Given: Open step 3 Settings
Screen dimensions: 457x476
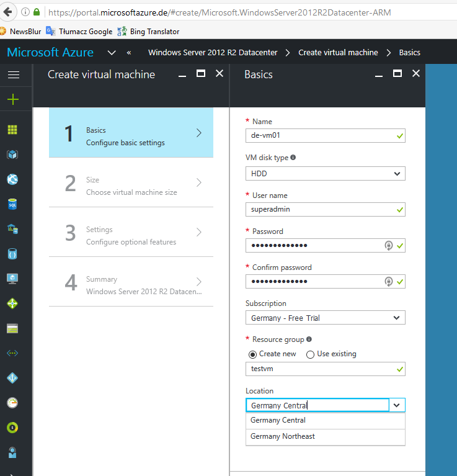Looking at the screenshot, I should tap(131, 232).
